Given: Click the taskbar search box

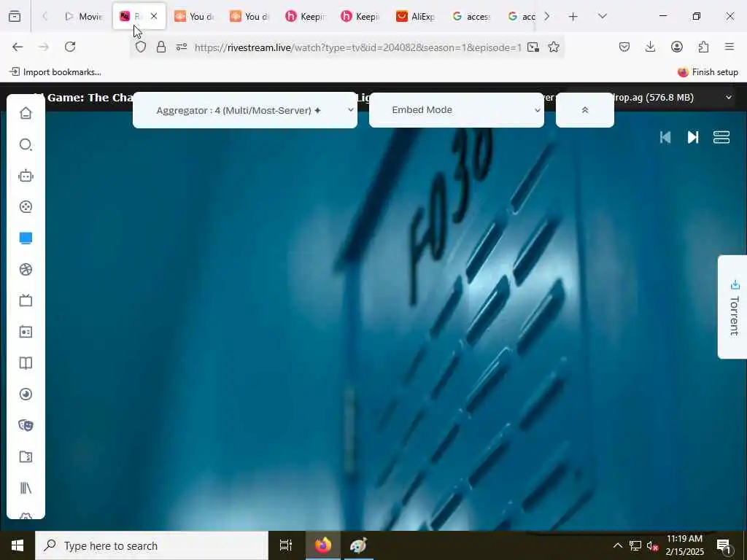Looking at the screenshot, I should 152,545.
